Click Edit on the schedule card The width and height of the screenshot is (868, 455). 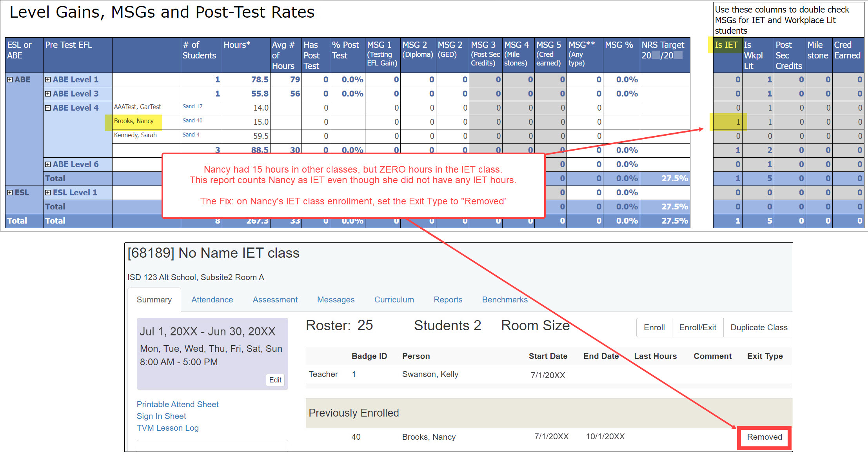(275, 380)
